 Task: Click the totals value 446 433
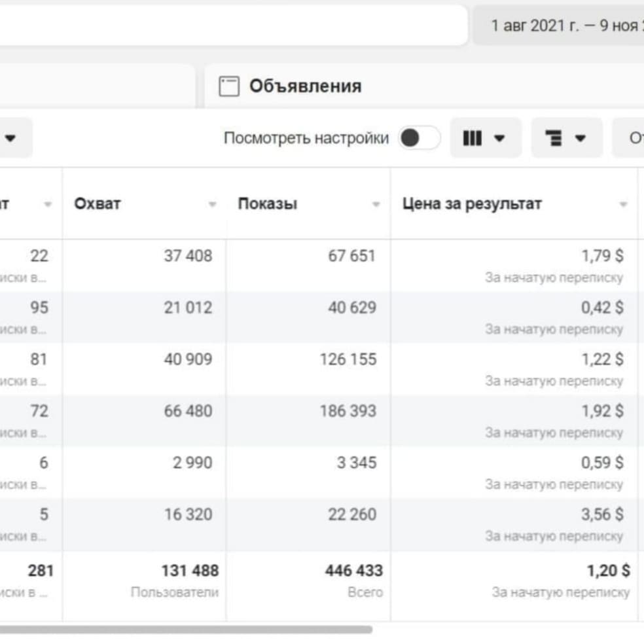pyautogui.click(x=353, y=571)
